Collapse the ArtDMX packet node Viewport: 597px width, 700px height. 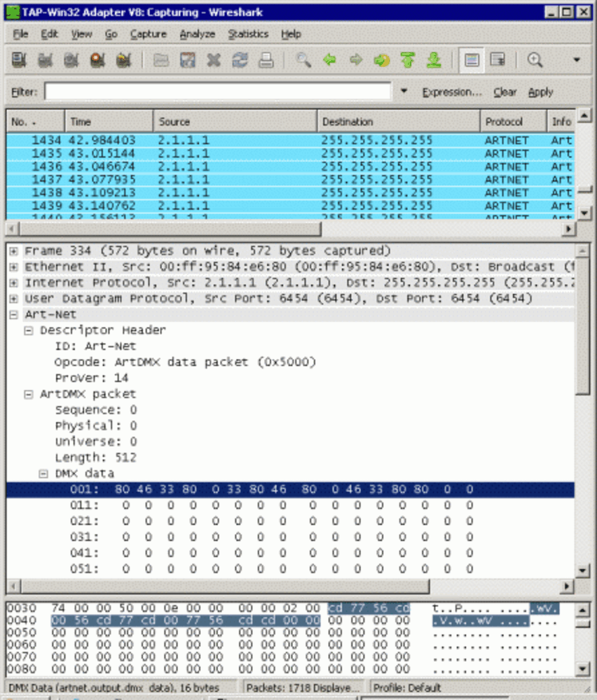click(28, 395)
